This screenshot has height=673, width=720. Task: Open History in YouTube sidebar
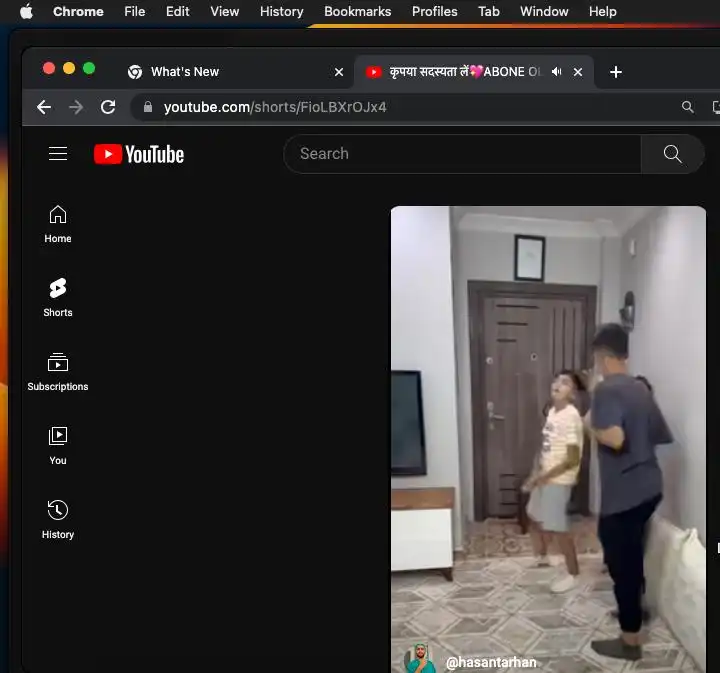pyautogui.click(x=58, y=520)
